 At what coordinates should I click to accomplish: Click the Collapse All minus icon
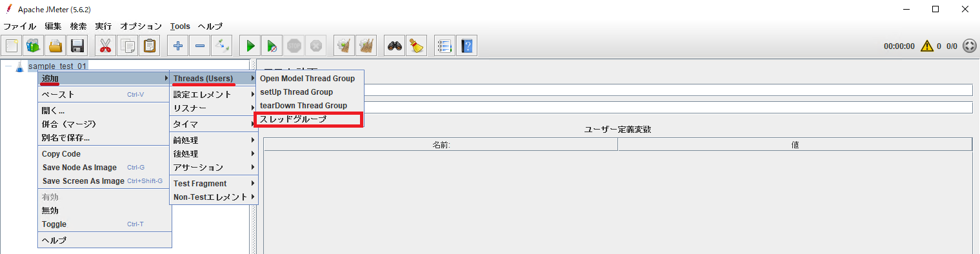200,46
